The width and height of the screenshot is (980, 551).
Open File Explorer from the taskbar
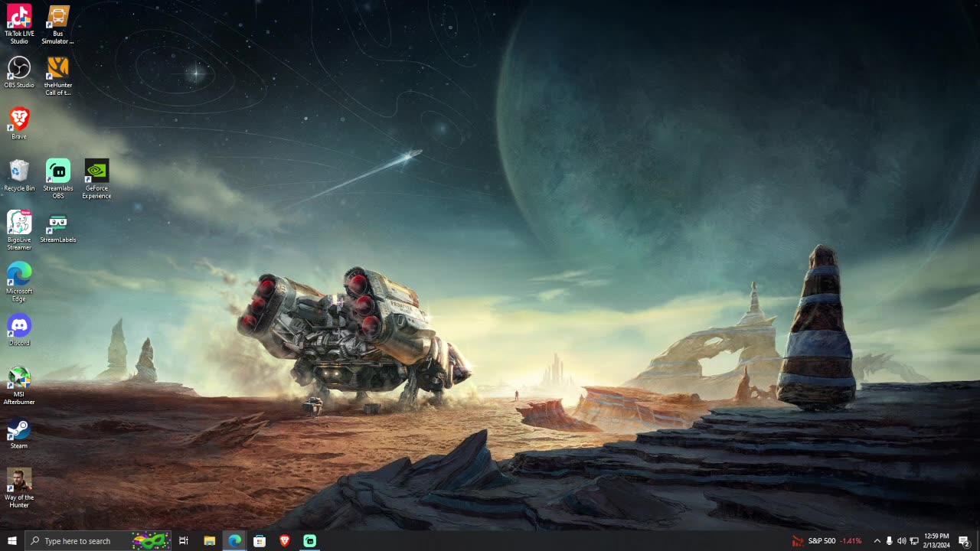click(x=209, y=541)
